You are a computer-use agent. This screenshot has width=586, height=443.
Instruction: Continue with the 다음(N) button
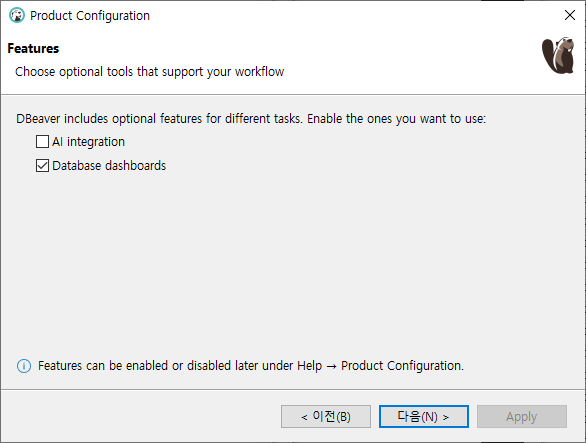click(424, 416)
